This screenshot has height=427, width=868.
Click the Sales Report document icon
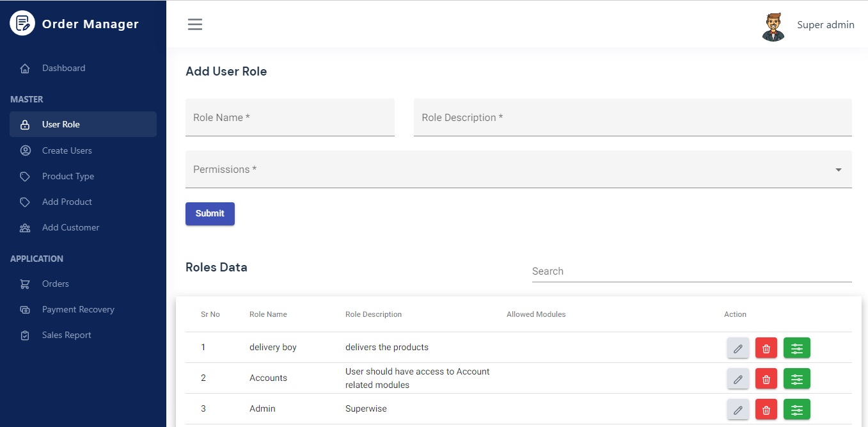[24, 335]
